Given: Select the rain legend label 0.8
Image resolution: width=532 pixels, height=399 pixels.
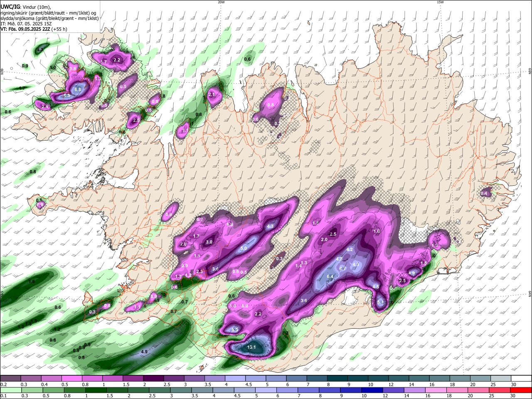Looking at the screenshot, I should (x=67, y=396).
